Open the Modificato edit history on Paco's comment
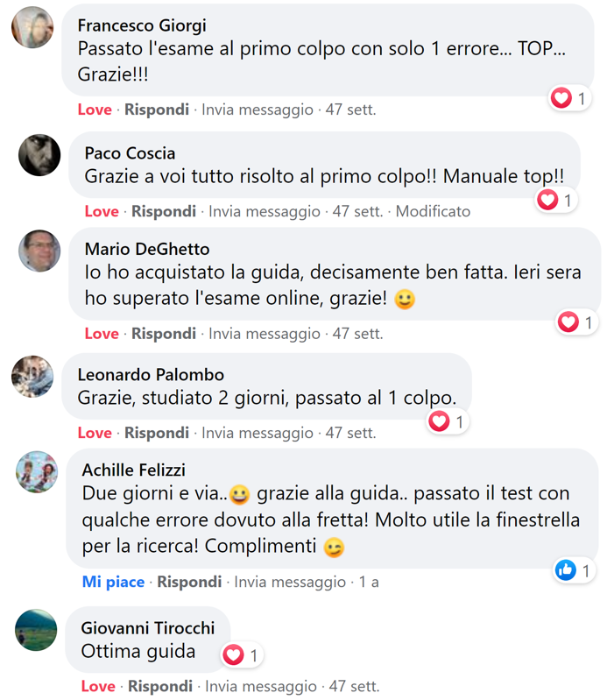This screenshot has height=700, width=607. tap(433, 211)
